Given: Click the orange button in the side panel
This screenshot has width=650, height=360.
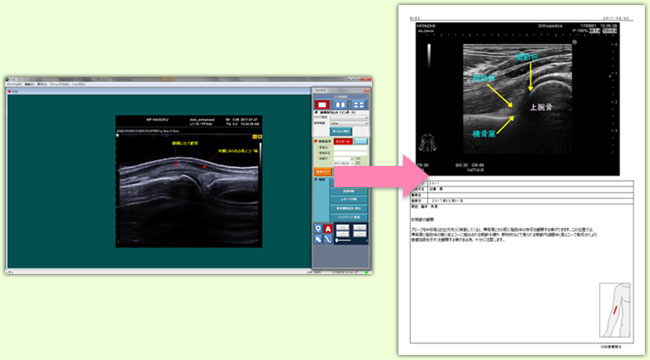Looking at the screenshot, I should coord(323,172).
